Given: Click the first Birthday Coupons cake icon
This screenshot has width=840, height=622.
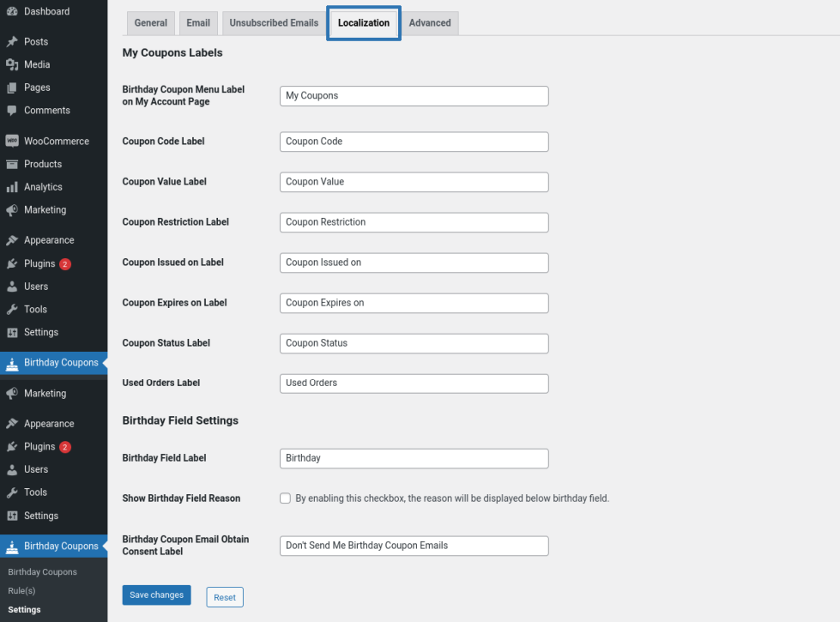Looking at the screenshot, I should [12, 363].
